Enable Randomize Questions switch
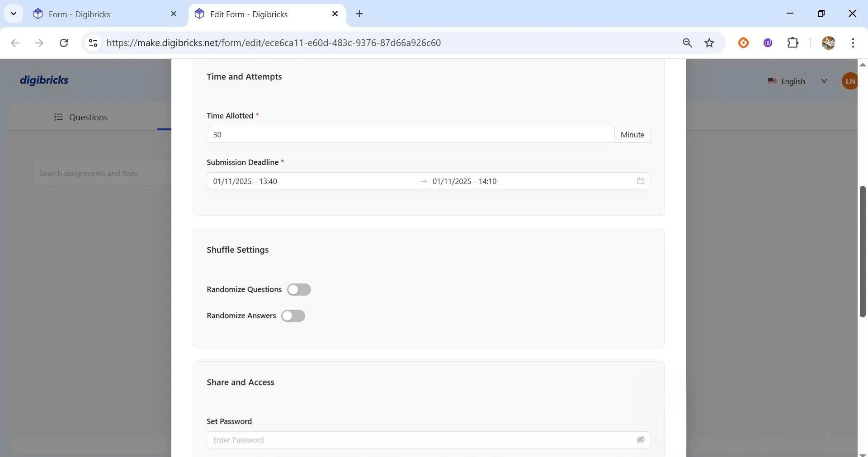 (x=299, y=289)
